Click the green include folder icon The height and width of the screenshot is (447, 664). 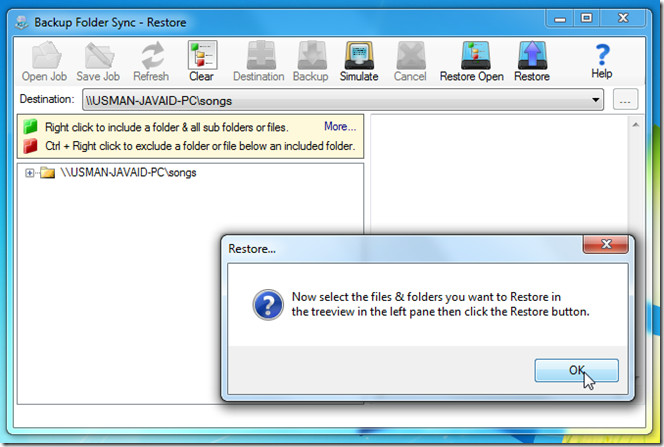[30, 127]
